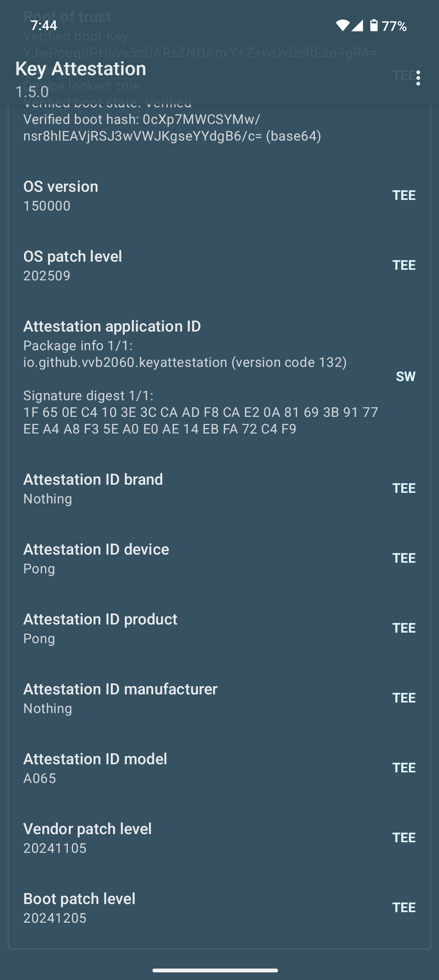Screen dimensions: 439x980
Task: Open the three-dot overflow menu
Action: pyautogui.click(x=418, y=78)
